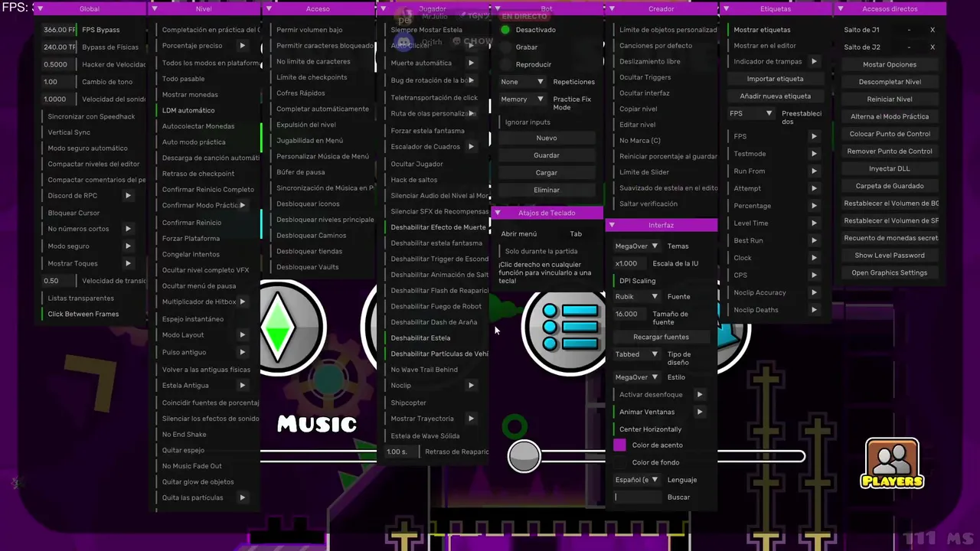The height and width of the screenshot is (551, 980).
Task: Open the Memory practice fix dropdown
Action: 522,99
